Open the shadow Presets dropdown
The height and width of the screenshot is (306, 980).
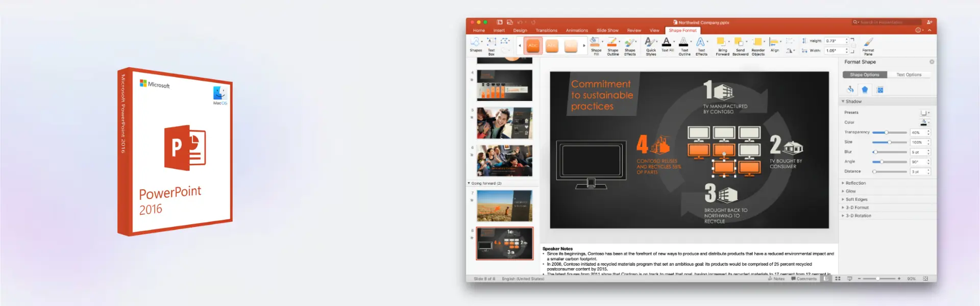[x=925, y=113]
